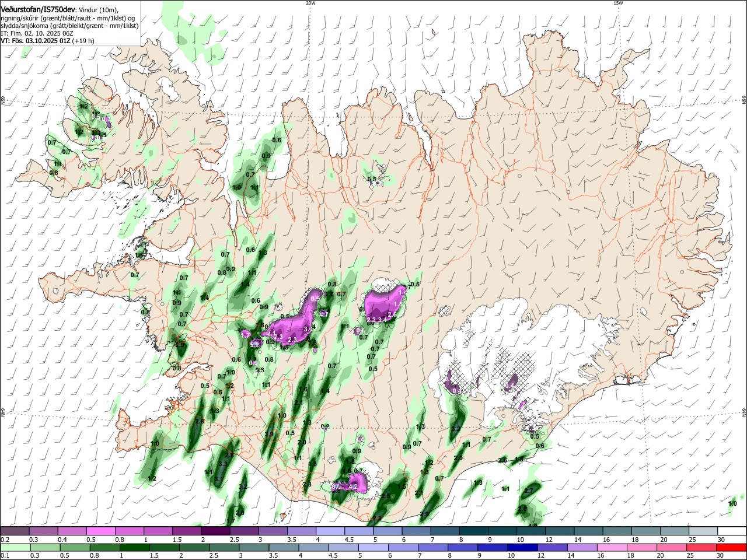Pick the 1 mm darkest green rain swatch
Viewport: 747px width, 560px height.
(x=134, y=547)
